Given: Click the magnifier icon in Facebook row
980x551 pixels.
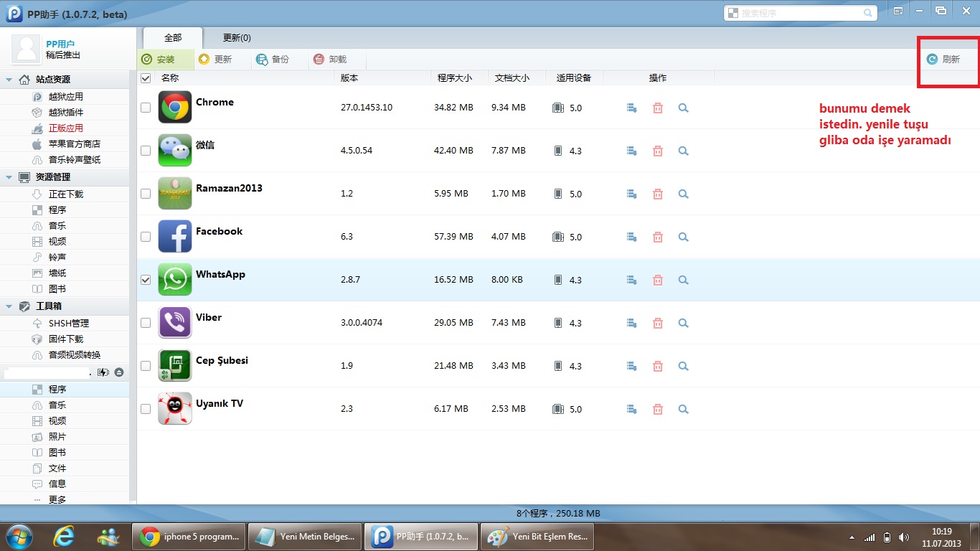Looking at the screenshot, I should click(x=683, y=237).
